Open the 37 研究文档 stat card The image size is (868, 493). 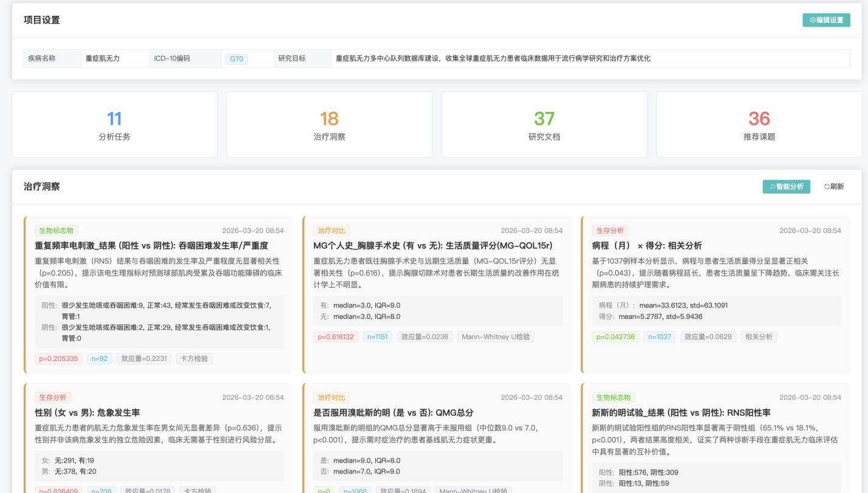point(544,124)
